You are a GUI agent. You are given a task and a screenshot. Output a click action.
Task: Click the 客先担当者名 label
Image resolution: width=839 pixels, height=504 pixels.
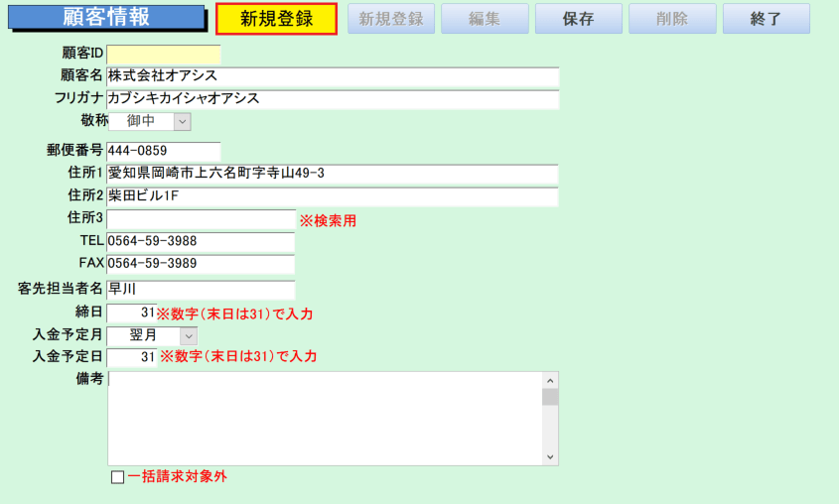(x=60, y=289)
